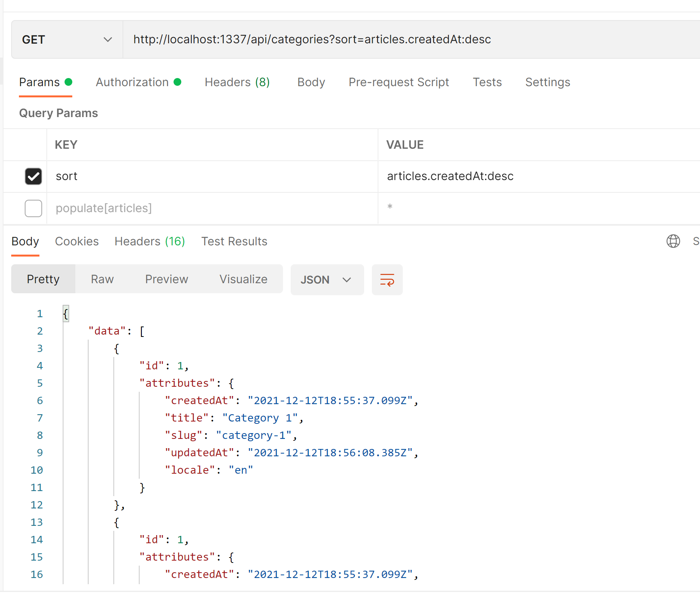Switch the response view to Raw
Viewport: 700px width, 595px height.
(102, 279)
